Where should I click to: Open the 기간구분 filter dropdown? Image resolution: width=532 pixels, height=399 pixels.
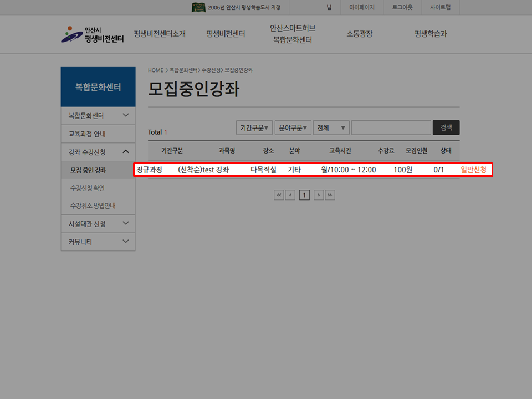[x=254, y=127]
